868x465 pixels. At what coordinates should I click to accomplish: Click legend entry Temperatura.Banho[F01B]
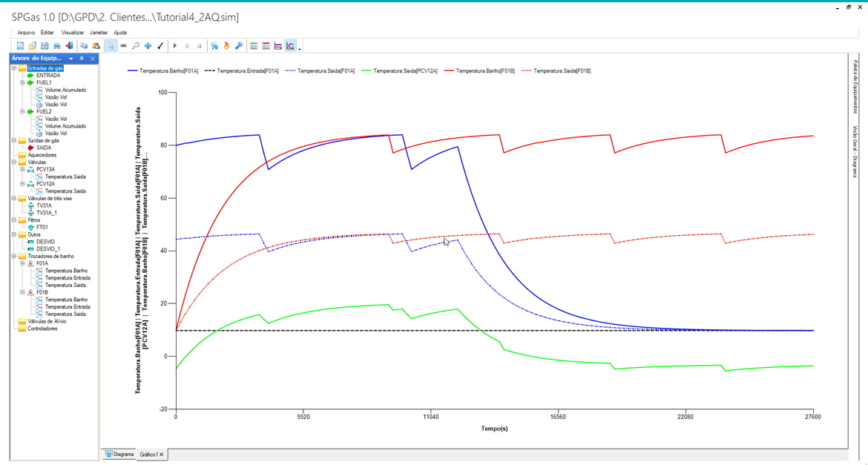(479, 71)
